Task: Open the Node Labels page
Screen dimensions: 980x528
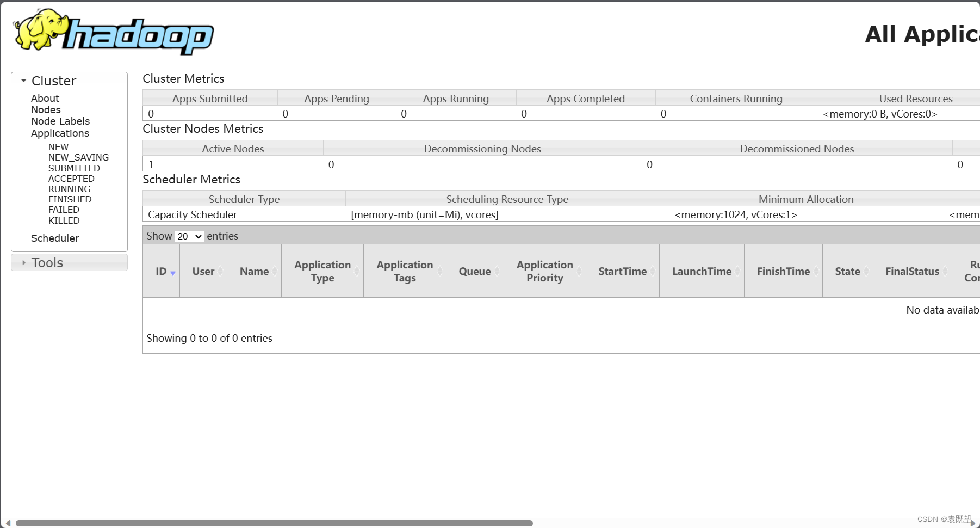Action: [x=60, y=121]
